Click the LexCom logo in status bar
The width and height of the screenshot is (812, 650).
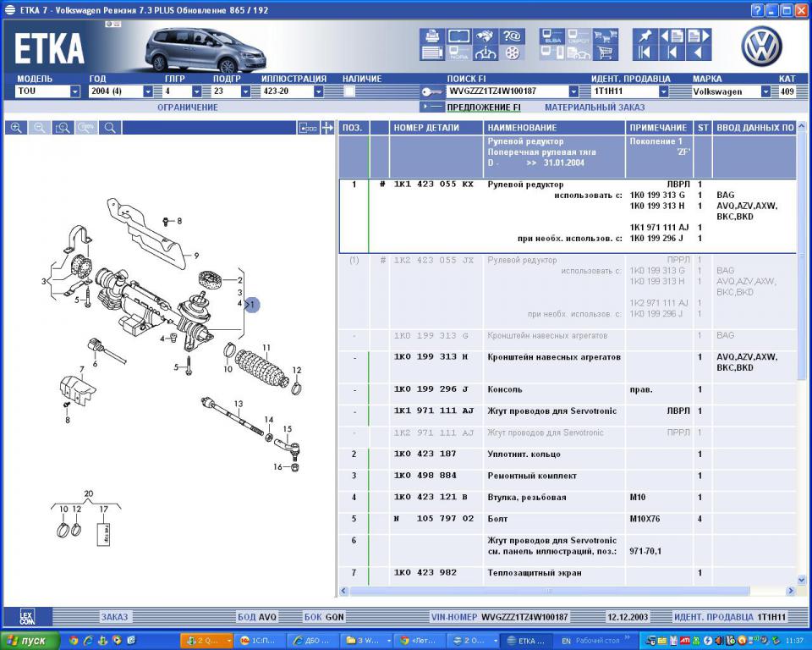(27, 617)
